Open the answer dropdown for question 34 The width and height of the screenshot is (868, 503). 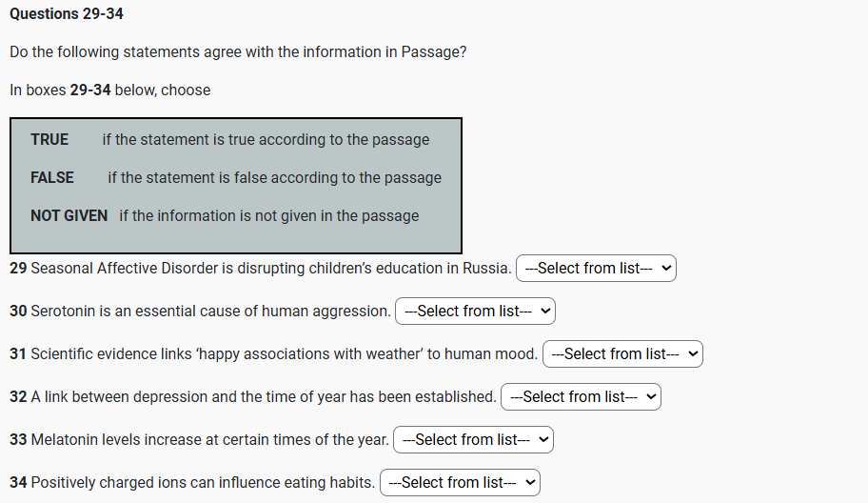coord(460,483)
